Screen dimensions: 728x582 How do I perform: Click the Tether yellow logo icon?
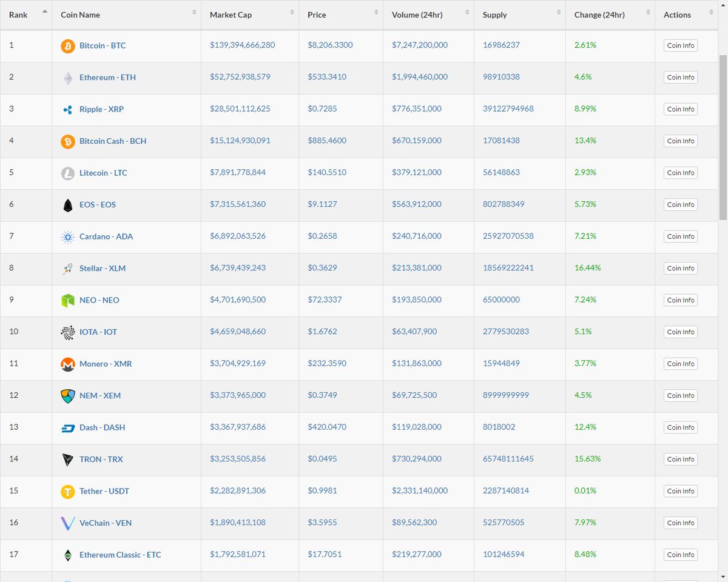[x=68, y=492]
